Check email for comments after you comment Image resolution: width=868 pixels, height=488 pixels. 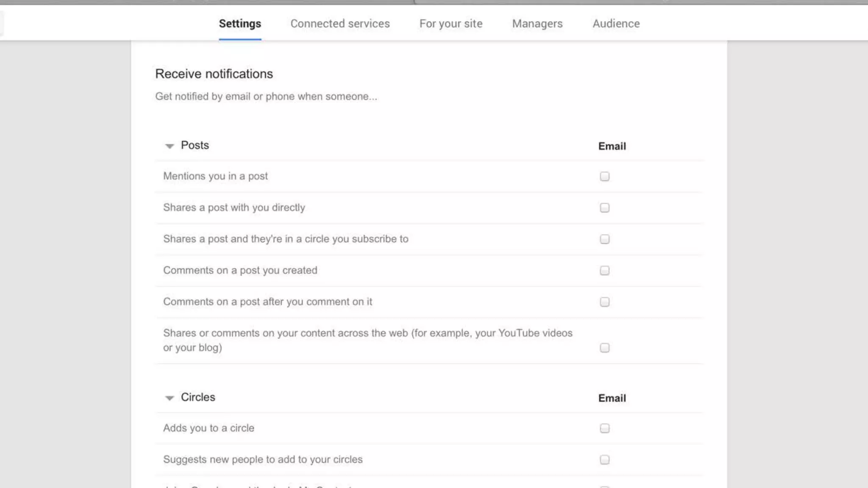tap(605, 302)
